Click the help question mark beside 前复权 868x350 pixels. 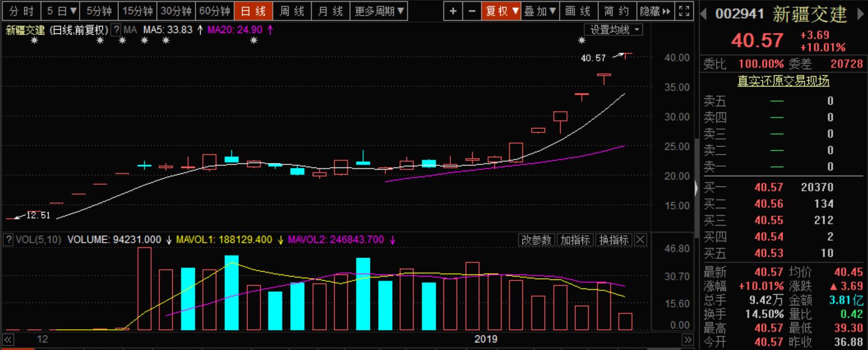[x=116, y=30]
